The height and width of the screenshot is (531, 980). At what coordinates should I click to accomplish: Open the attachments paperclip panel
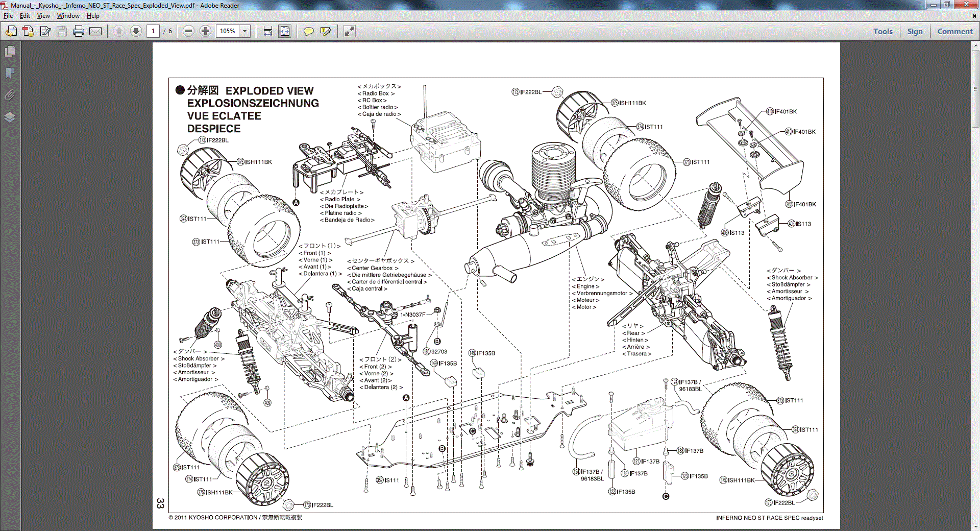tap(10, 95)
